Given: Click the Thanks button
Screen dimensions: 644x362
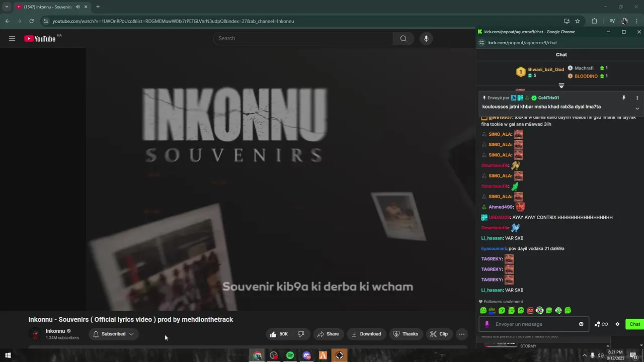Looking at the screenshot, I should [406, 334].
